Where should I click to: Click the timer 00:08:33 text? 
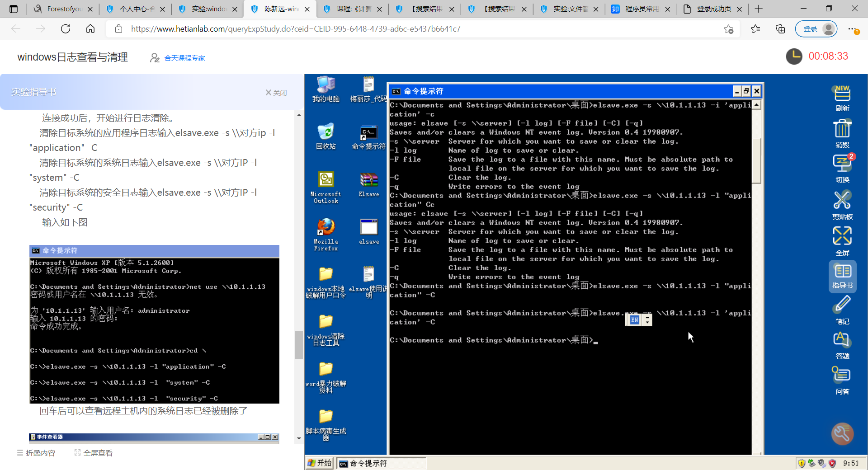[x=828, y=56]
